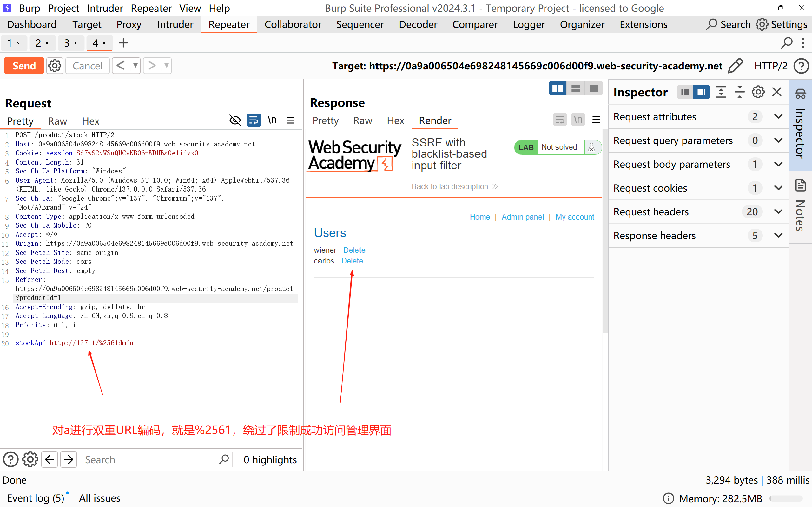This screenshot has height=507, width=812.
Task: Expand Request body parameters section
Action: click(778, 164)
